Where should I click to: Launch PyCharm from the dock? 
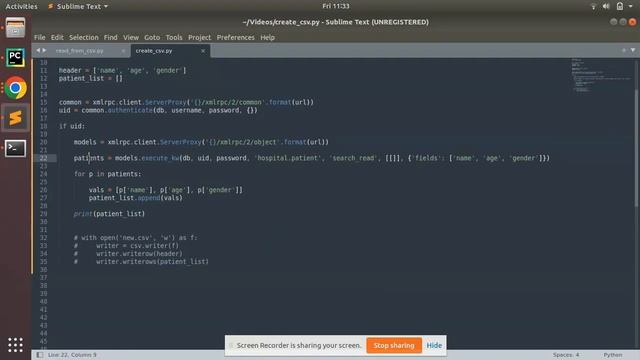[16, 58]
